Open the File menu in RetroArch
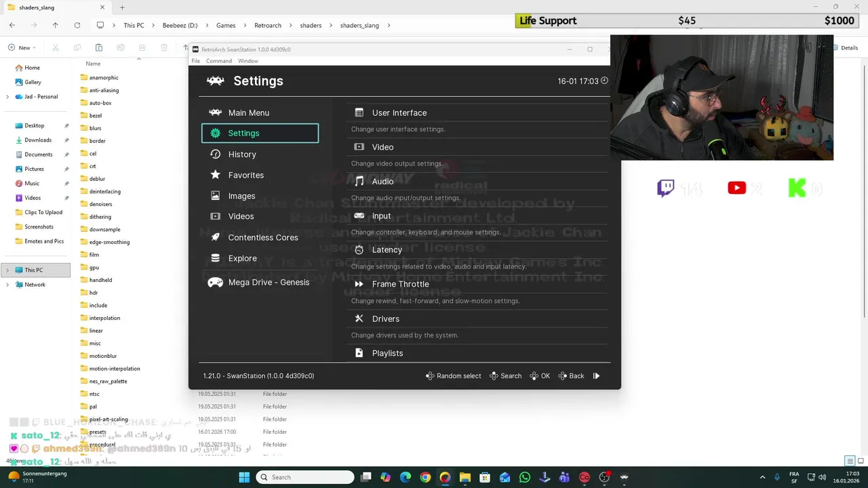 196,61
